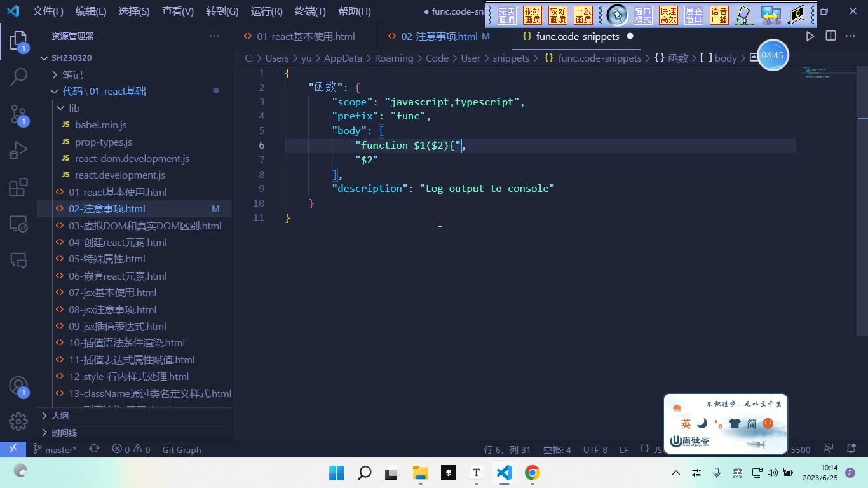Open the Remote Explorer view

coord(18,224)
